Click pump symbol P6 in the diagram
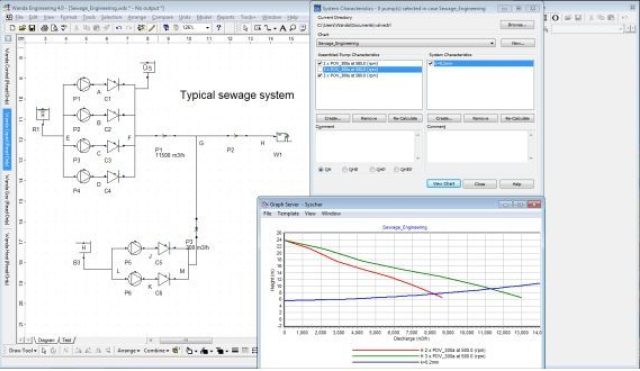 (134, 278)
